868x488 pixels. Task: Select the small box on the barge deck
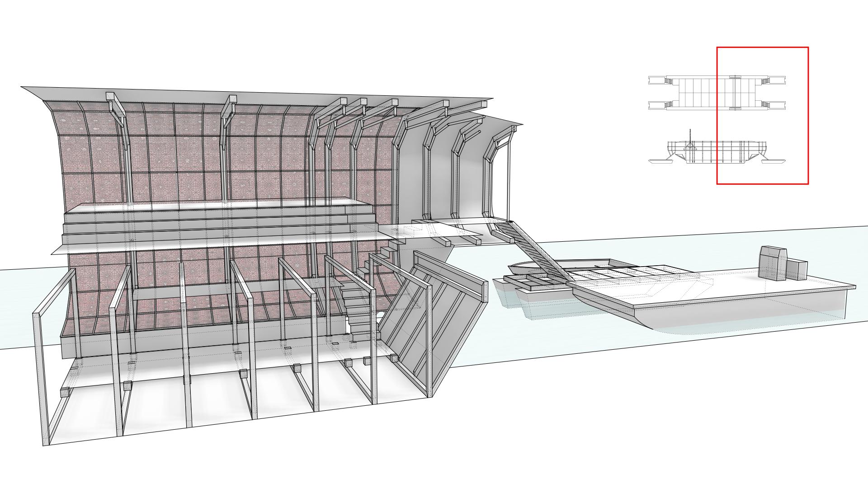pos(797,271)
